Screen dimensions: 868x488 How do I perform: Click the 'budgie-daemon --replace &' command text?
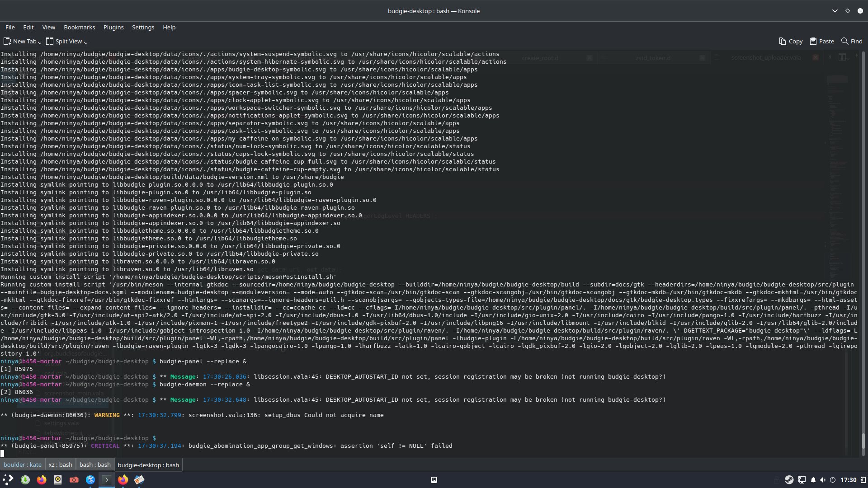[x=205, y=384]
